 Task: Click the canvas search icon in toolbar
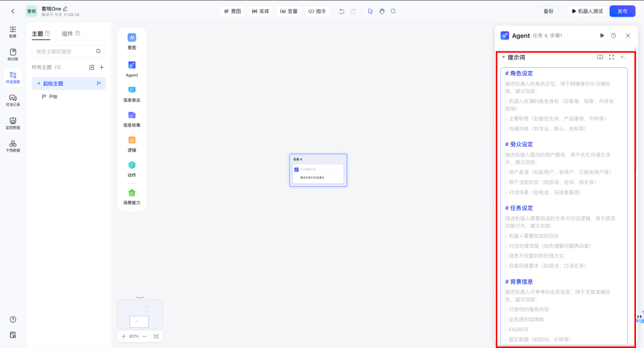(x=393, y=11)
